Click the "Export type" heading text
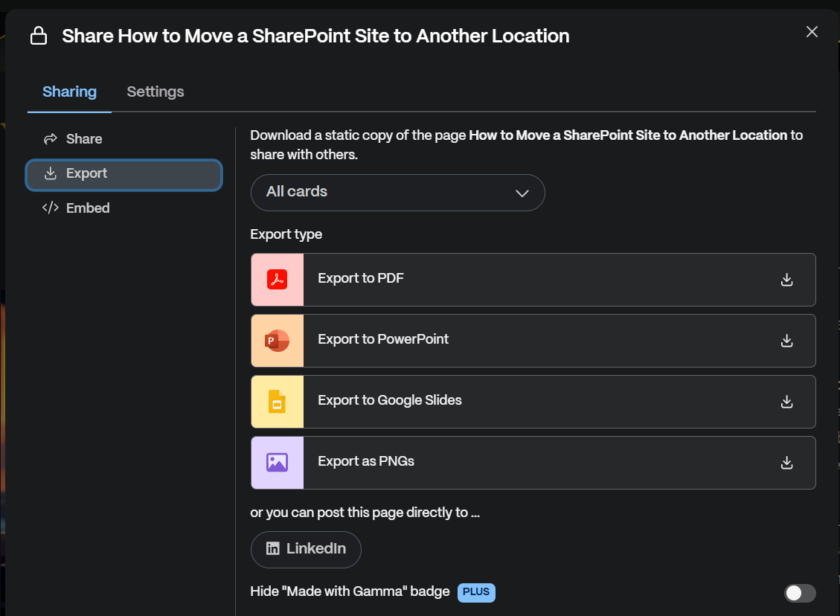This screenshot has width=840, height=616. 286,234
